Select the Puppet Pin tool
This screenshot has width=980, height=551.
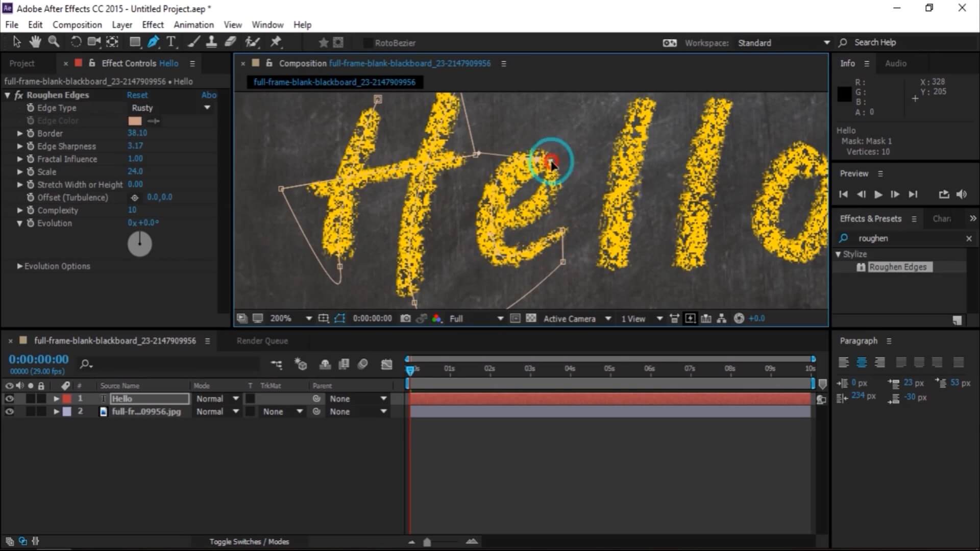coord(276,42)
